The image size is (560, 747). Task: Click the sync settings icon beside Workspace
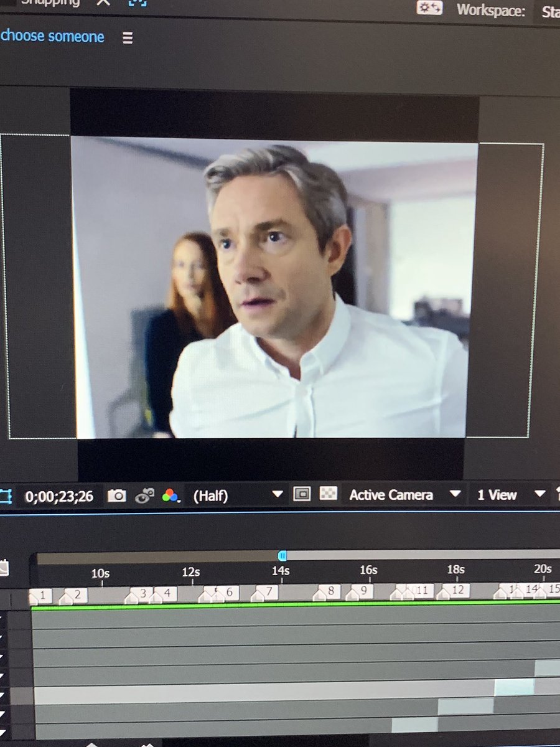[x=429, y=7]
